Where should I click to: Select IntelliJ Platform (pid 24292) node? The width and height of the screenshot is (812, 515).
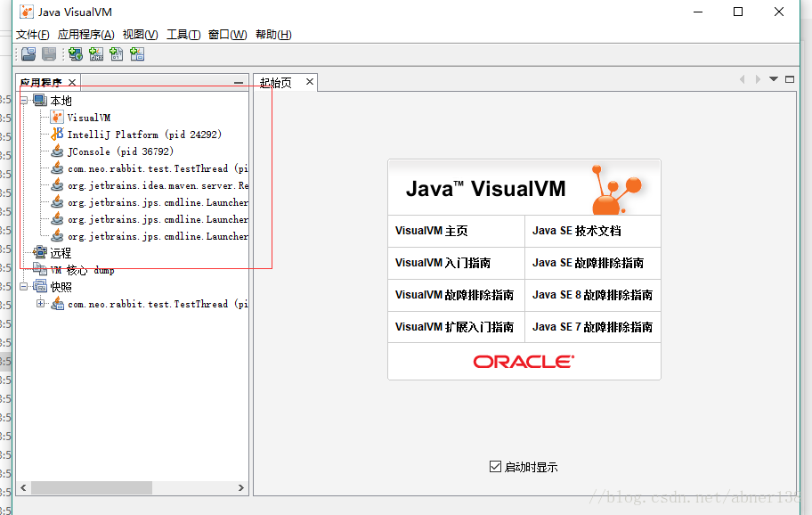[x=144, y=135]
